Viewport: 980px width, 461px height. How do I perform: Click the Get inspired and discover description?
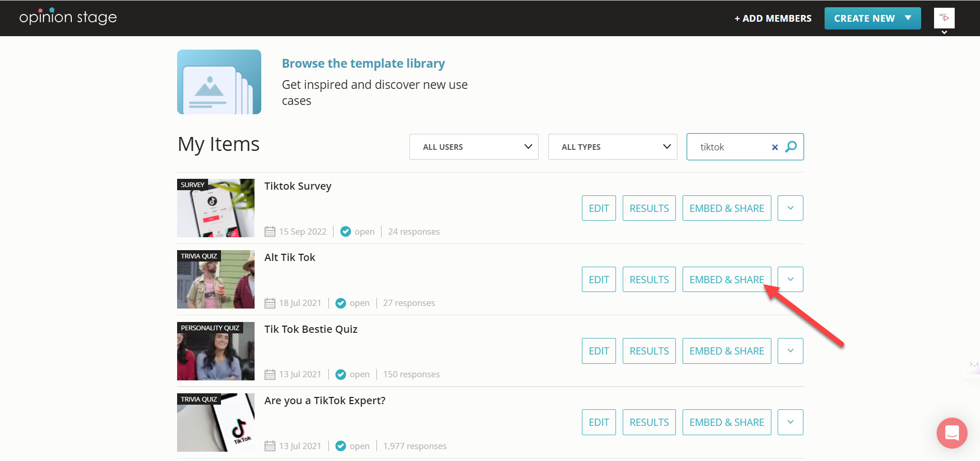tap(375, 93)
